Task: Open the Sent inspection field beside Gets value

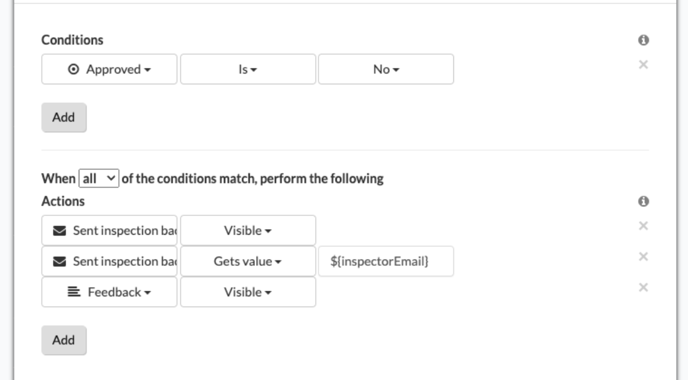Action: (x=109, y=261)
